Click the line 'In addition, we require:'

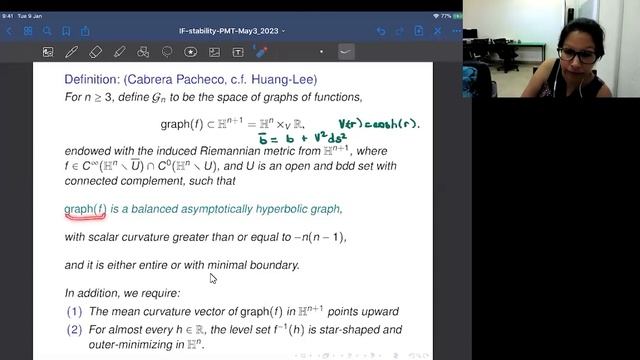(122, 293)
